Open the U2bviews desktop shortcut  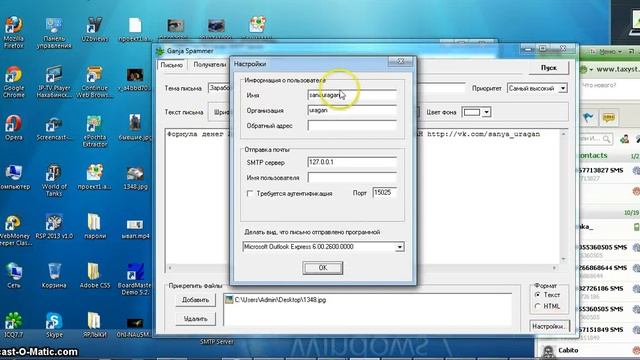pos(95,29)
